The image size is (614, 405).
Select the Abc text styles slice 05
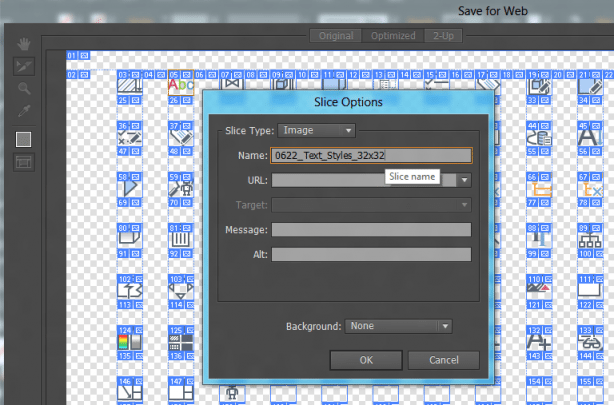pyautogui.click(x=181, y=85)
